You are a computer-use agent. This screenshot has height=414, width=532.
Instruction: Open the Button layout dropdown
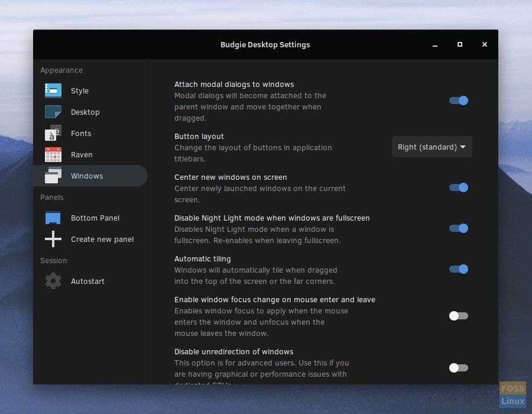pyautogui.click(x=432, y=147)
